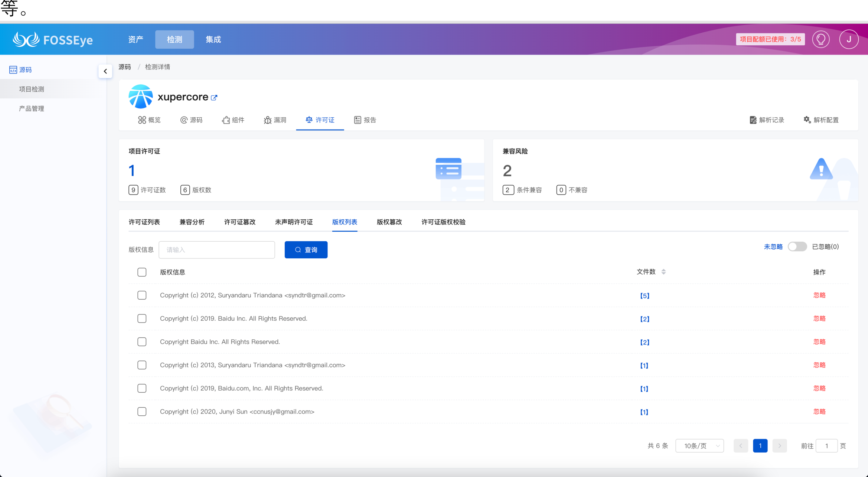Click the xupercore project logo
The width and height of the screenshot is (868, 477).
[x=140, y=97]
